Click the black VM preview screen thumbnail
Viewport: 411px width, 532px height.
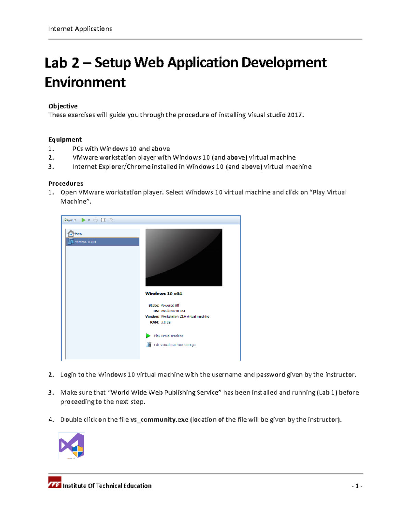(184, 258)
